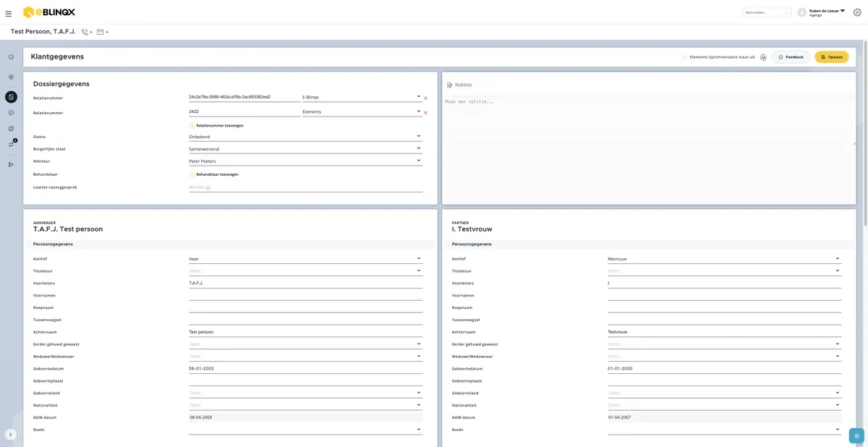
Task: Click the eBlinqx logo
Action: pyautogui.click(x=49, y=12)
